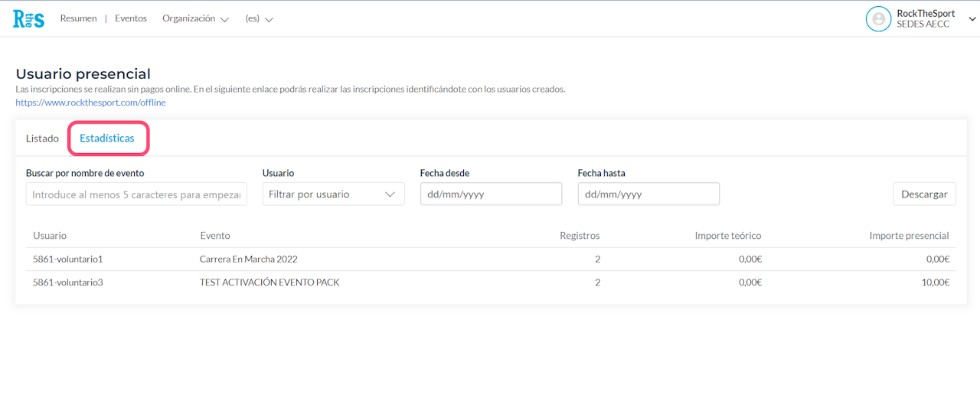The height and width of the screenshot is (405, 980).
Task: Go to the Resumen menu item
Action: coord(78,19)
